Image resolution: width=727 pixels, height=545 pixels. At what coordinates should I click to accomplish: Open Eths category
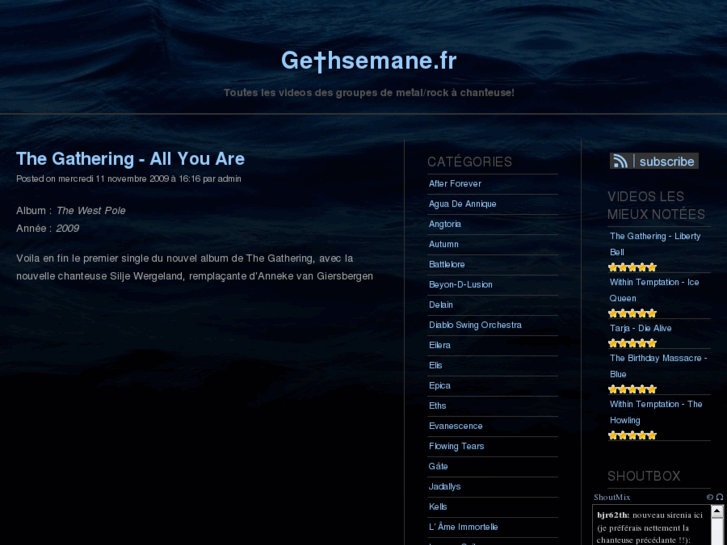(437, 405)
